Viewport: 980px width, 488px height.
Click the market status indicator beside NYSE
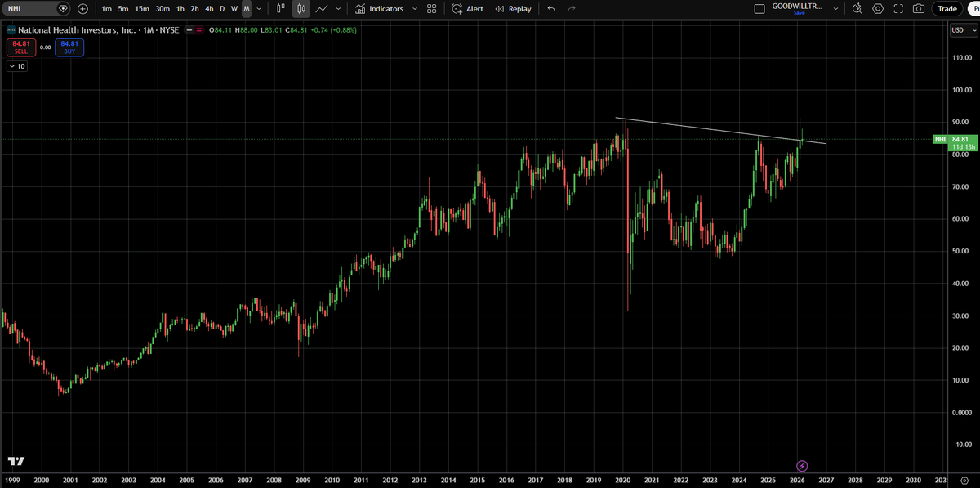189,30
